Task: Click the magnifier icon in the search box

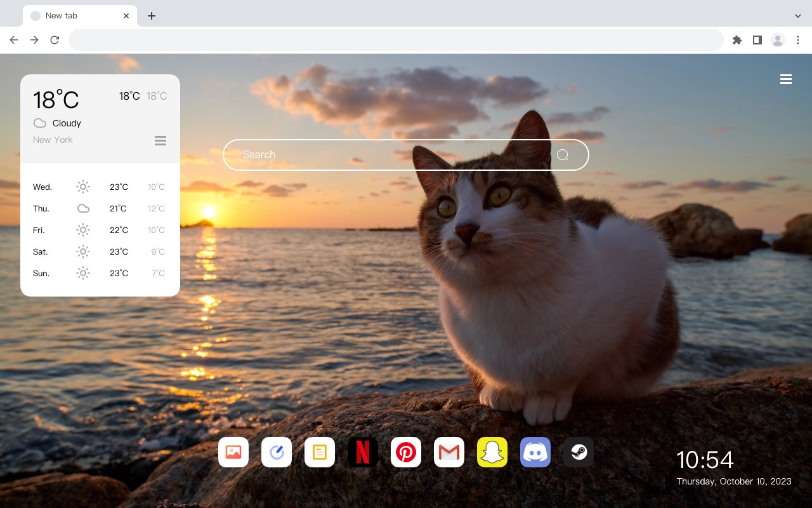Action: 563,155
